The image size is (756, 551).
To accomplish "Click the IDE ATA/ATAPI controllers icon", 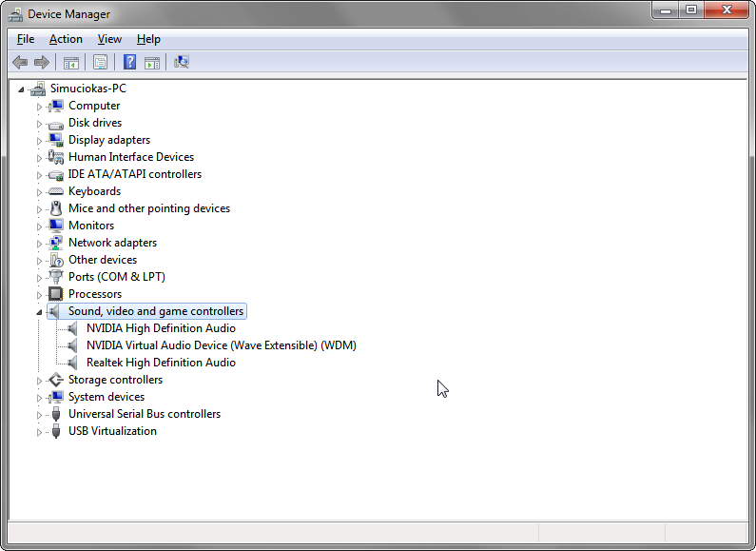I will (56, 175).
